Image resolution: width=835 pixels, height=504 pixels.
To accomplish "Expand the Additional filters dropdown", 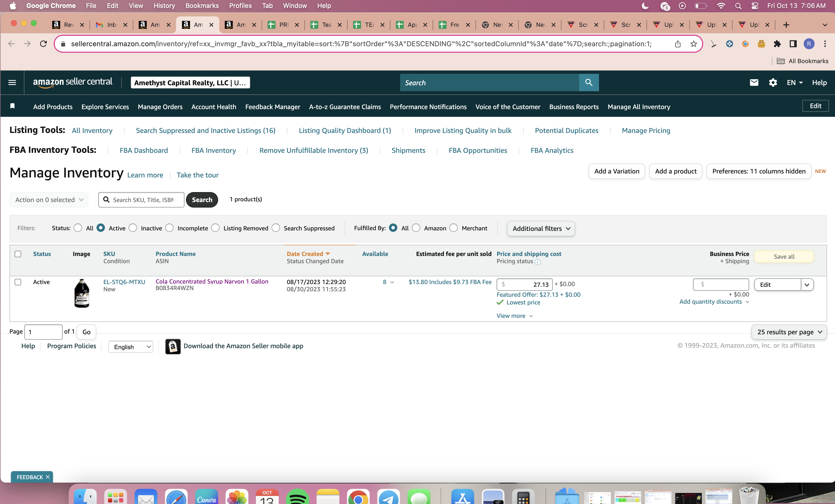I will click(x=541, y=229).
